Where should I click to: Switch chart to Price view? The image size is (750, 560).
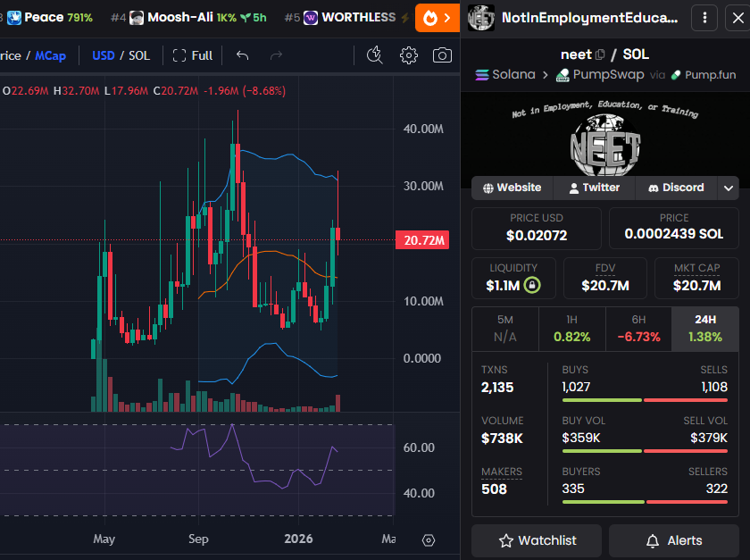(11, 55)
